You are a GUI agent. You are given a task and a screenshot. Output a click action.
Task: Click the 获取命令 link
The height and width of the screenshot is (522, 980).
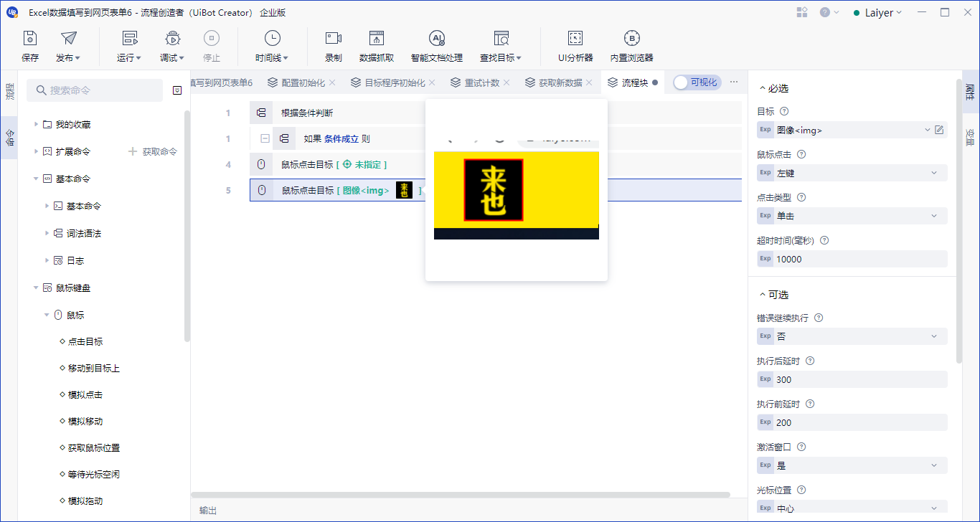click(153, 152)
